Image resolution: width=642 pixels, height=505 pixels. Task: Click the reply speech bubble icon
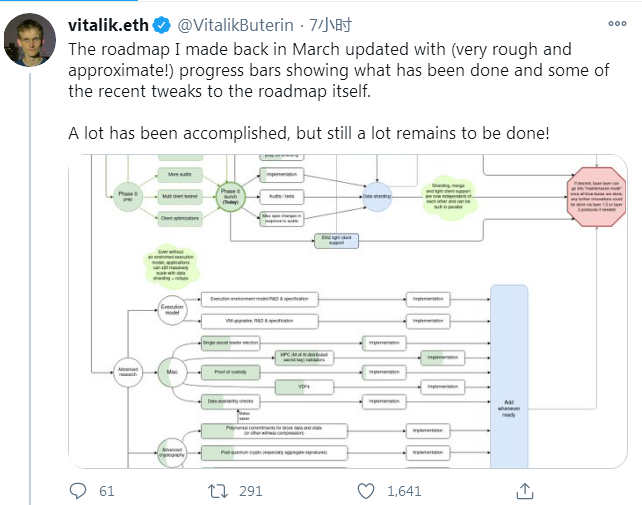click(x=78, y=490)
